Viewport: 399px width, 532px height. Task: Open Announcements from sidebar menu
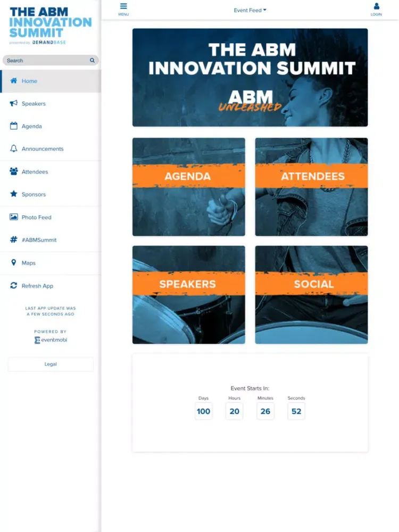tap(51, 149)
